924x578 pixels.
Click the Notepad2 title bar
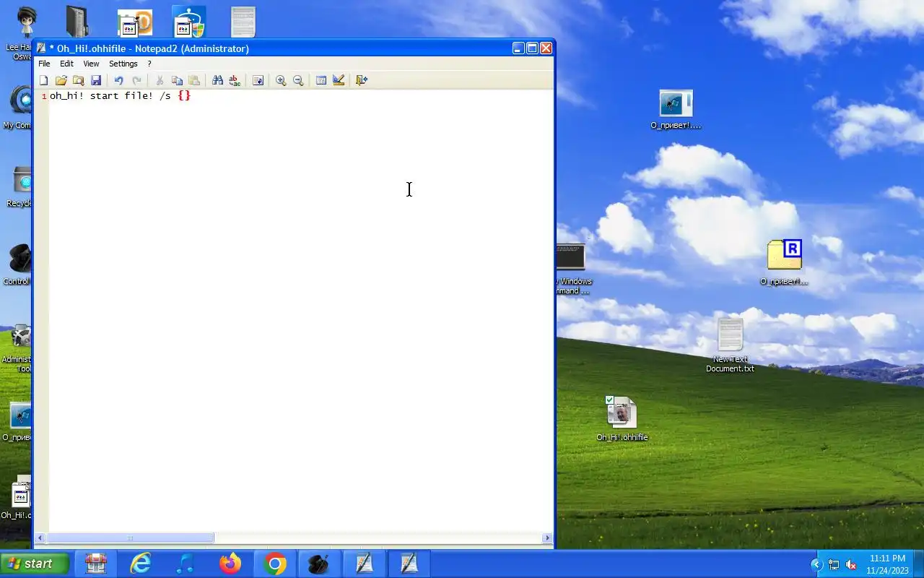pos(274,48)
